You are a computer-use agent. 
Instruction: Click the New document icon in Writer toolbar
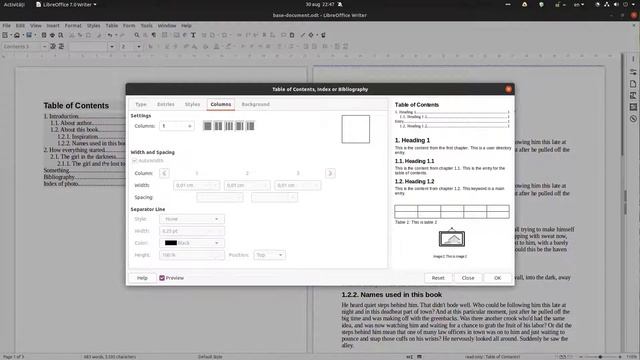point(5,36)
